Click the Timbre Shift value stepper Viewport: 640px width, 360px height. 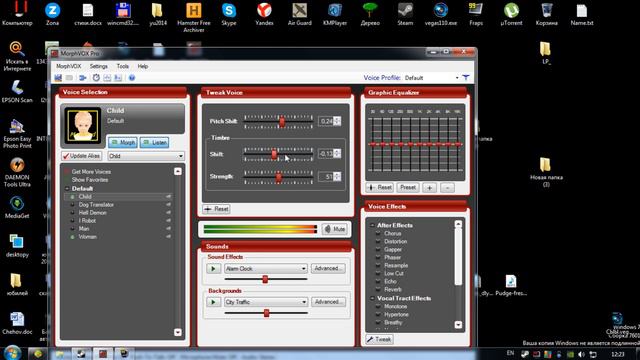(x=337, y=153)
